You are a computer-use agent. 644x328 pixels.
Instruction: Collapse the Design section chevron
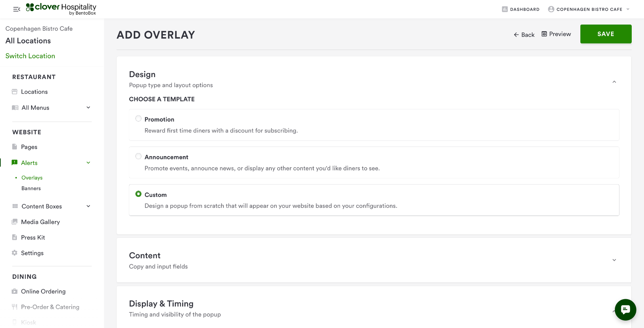pyautogui.click(x=614, y=82)
